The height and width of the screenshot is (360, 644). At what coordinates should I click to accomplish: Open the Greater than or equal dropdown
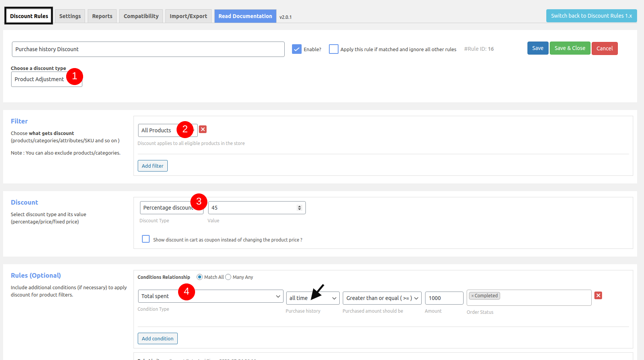(382, 298)
